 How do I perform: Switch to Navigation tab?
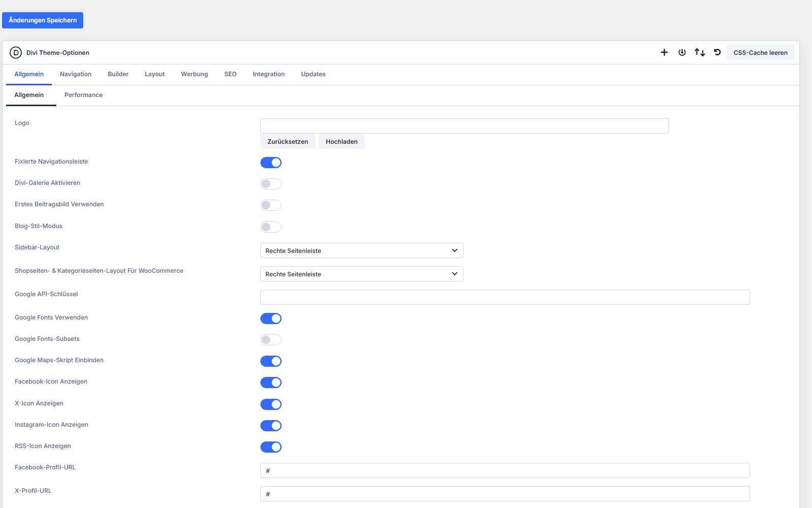(76, 74)
